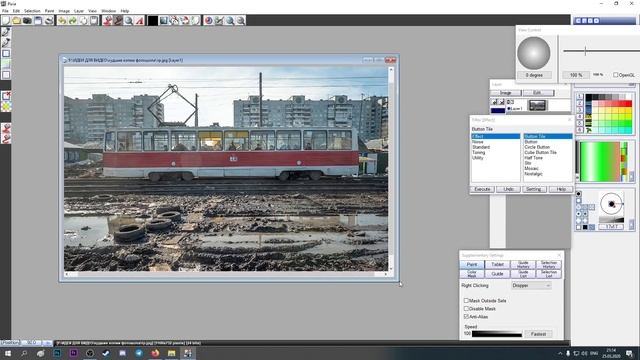
Task: Click the Layer1 thumbnail in Layer panel
Action: [537, 106]
